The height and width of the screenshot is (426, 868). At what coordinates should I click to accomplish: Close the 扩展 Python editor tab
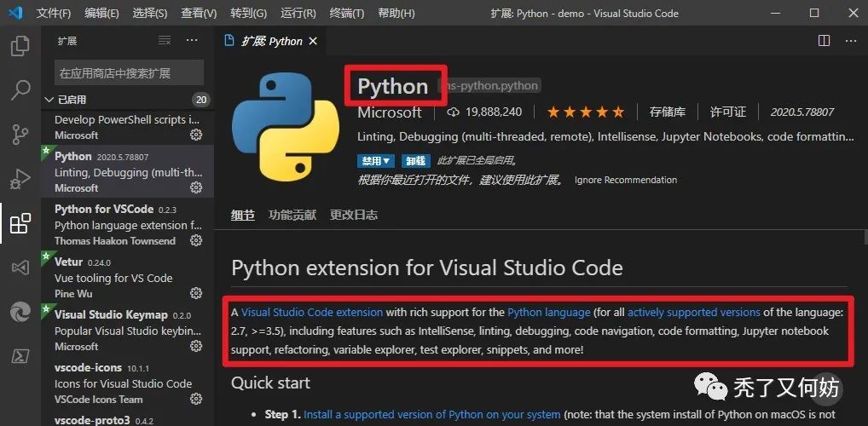pyautogui.click(x=313, y=41)
